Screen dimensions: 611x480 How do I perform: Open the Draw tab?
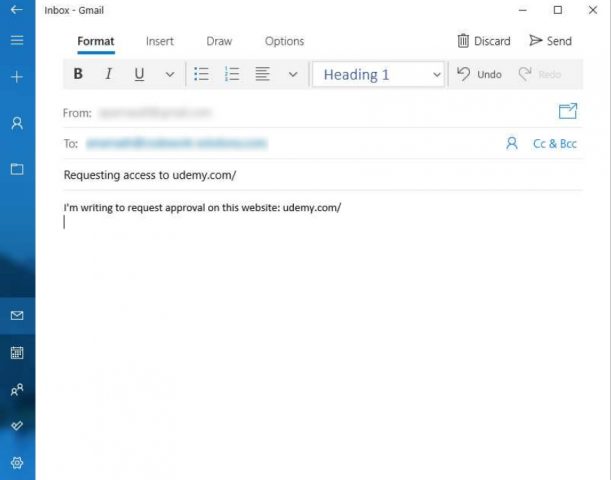coord(219,41)
